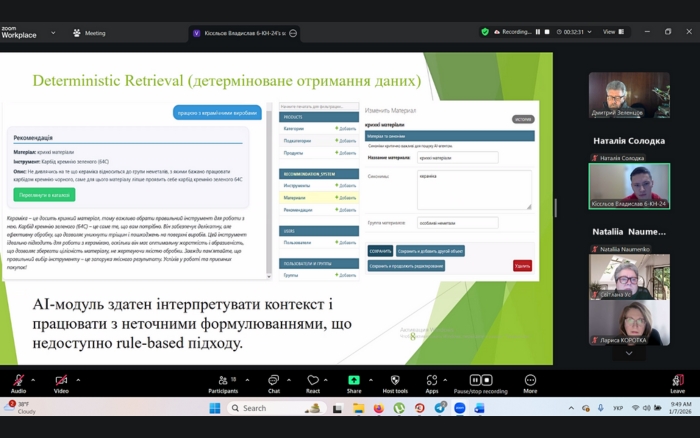Open the Participants panel
This screenshot has width=700, height=438.
[x=222, y=380]
